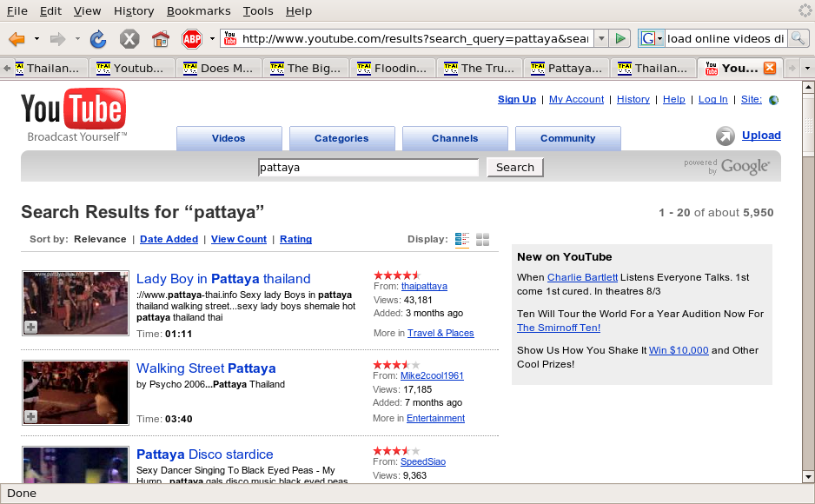The image size is (815, 504).
Task: Switch to the The Big... browser tab
Action: 306,68
